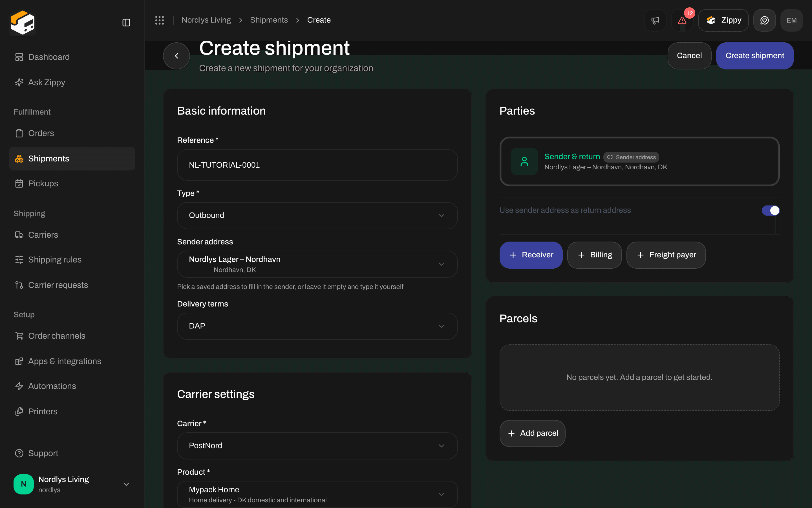Click the announcements megaphone icon
Viewport: 812px width, 508px height.
655,20
